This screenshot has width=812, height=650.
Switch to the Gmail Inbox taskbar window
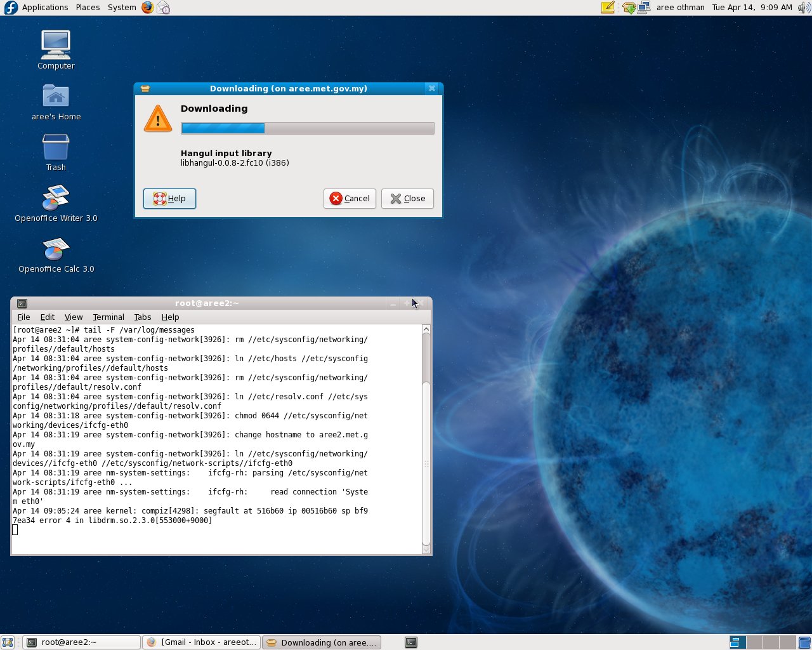pyautogui.click(x=202, y=642)
